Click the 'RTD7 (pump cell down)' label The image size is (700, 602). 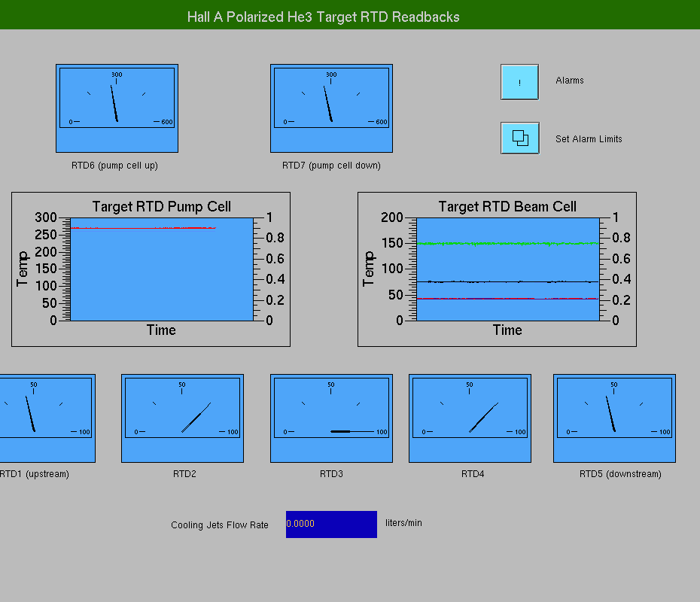(331, 166)
